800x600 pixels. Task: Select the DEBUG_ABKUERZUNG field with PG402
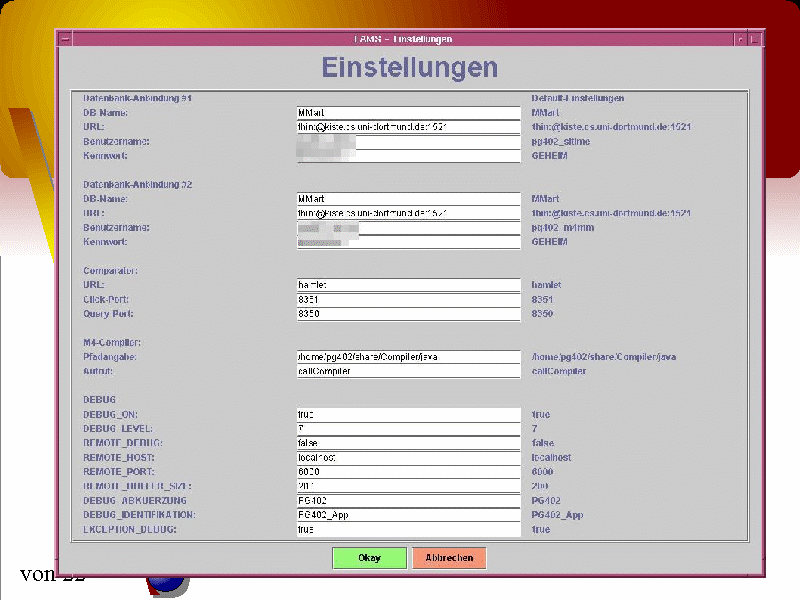click(x=408, y=500)
